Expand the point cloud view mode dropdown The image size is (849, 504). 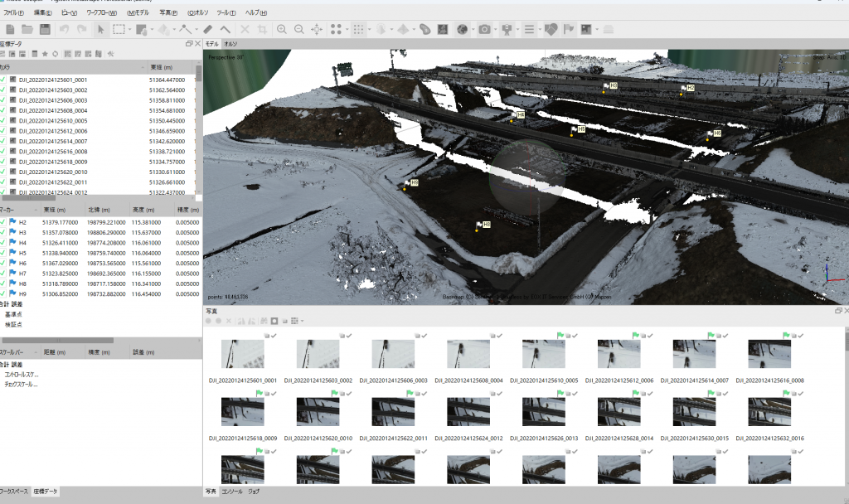tap(347, 30)
